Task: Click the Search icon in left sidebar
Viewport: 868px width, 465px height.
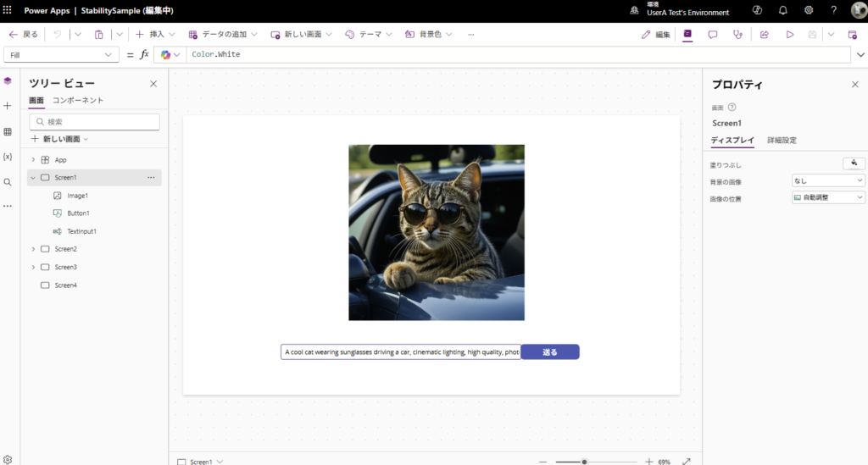Action: 8,182
